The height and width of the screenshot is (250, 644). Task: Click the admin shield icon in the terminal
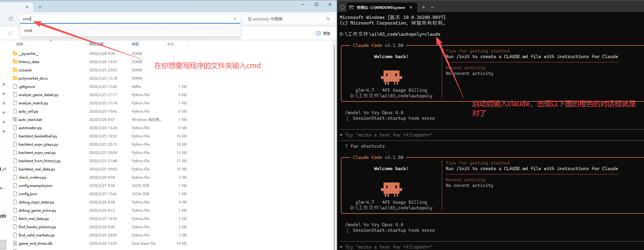342,7
